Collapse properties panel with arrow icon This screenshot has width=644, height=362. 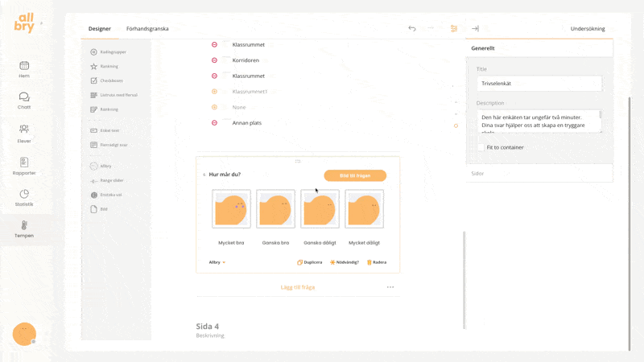(x=475, y=29)
